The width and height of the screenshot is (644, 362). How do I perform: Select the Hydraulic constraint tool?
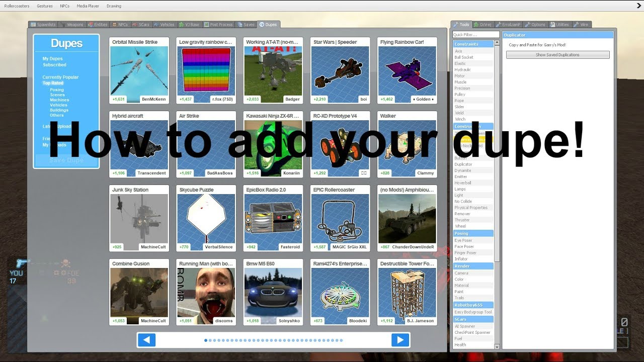473,70
